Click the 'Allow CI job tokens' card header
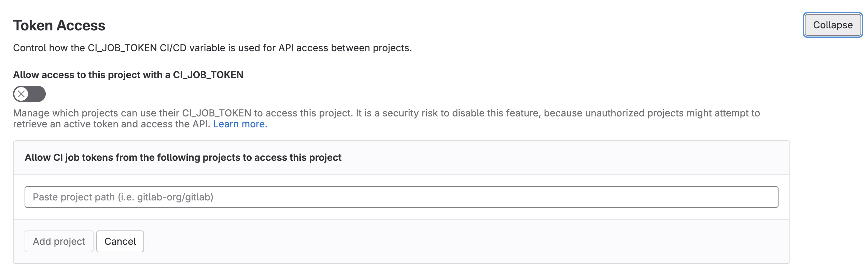Viewport: 868px width, 267px height. (x=183, y=157)
